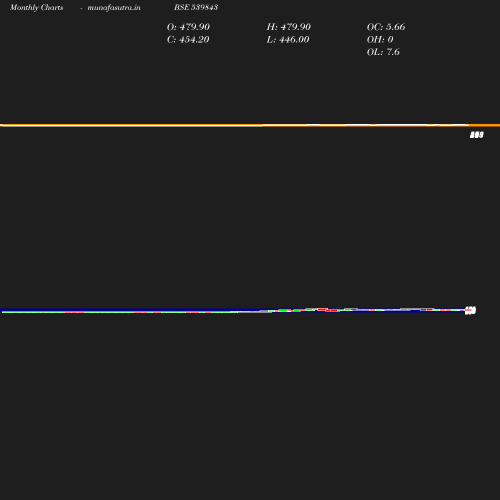Click the open value "O: 479.90"
This screenshot has width=500, height=500.
pyautogui.click(x=188, y=27)
